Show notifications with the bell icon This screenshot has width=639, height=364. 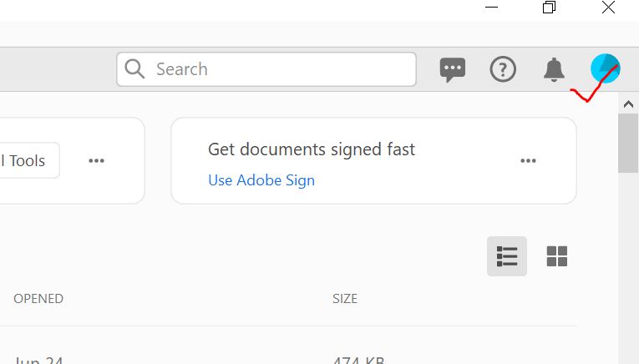click(554, 69)
